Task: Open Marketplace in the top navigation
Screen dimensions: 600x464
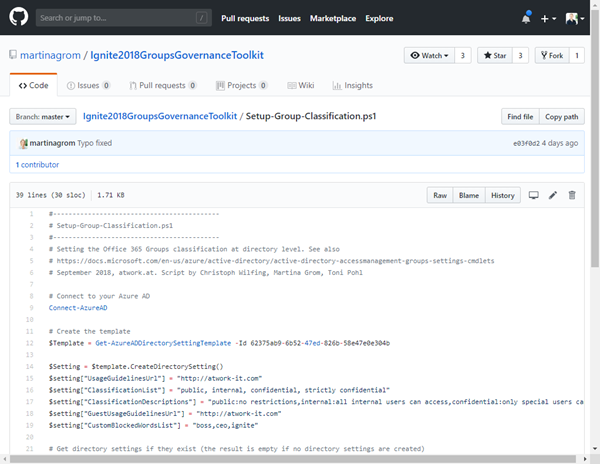Action: tap(334, 18)
